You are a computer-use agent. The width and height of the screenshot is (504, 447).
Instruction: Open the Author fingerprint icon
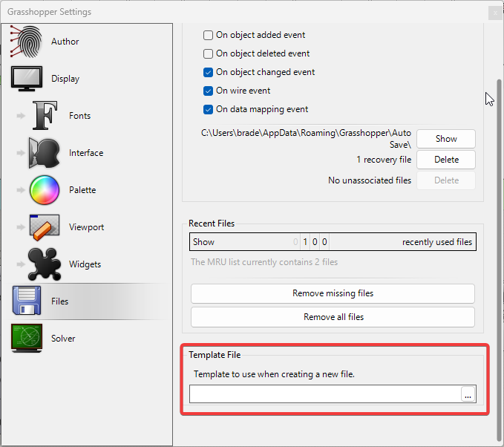pyautogui.click(x=26, y=42)
